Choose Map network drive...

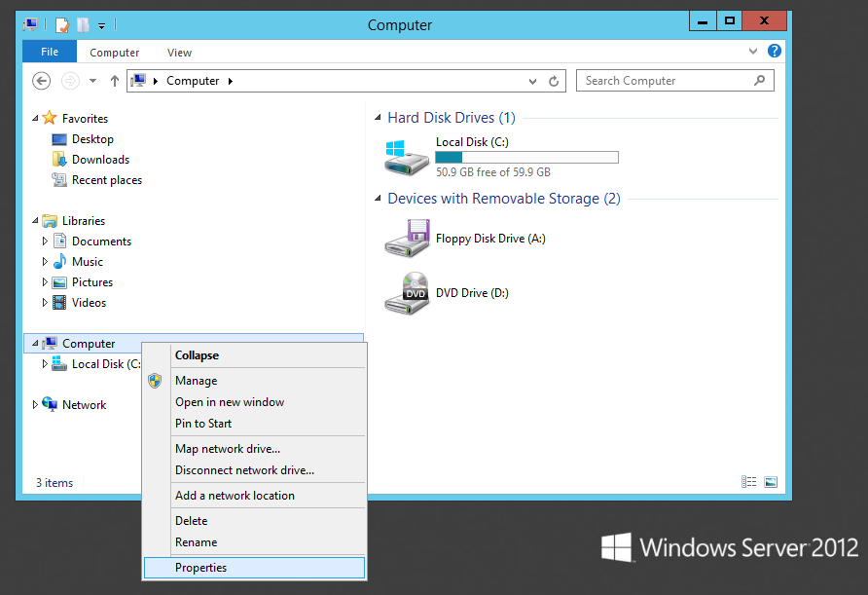[254, 449]
